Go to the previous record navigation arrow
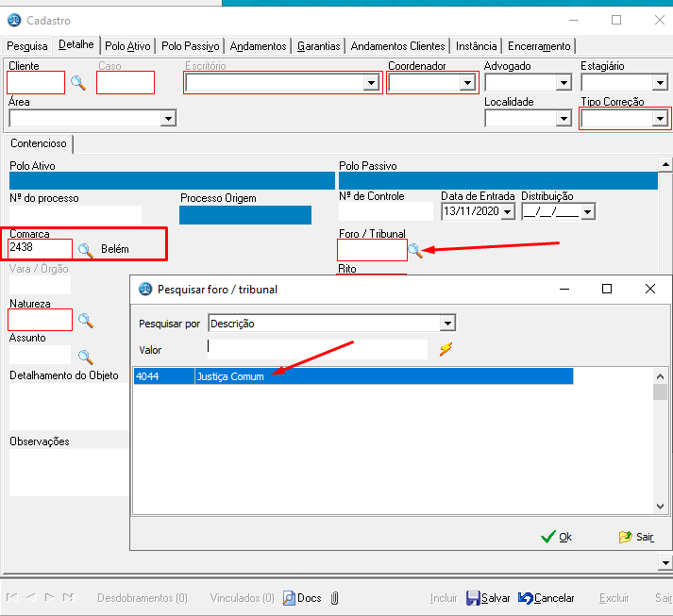This screenshot has width=673, height=616. (31, 597)
